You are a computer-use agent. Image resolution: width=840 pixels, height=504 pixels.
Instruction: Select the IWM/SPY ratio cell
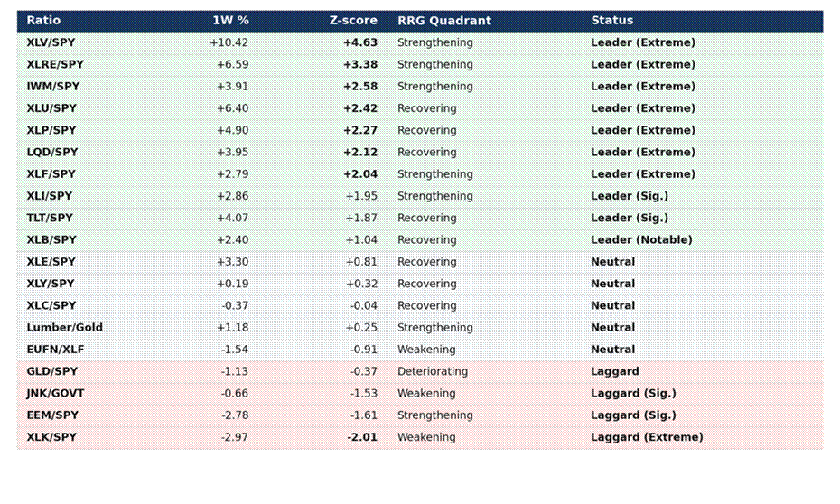(53, 86)
